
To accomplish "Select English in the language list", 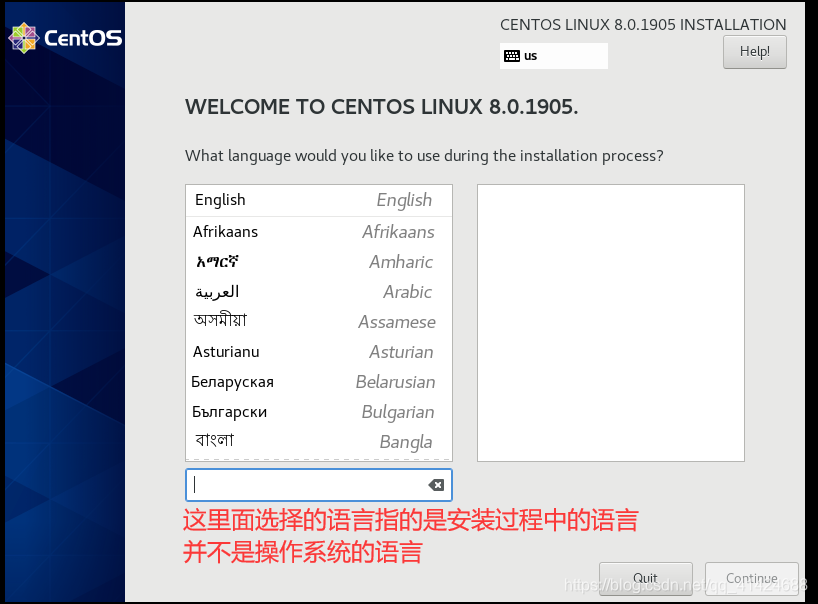I will pos(319,200).
